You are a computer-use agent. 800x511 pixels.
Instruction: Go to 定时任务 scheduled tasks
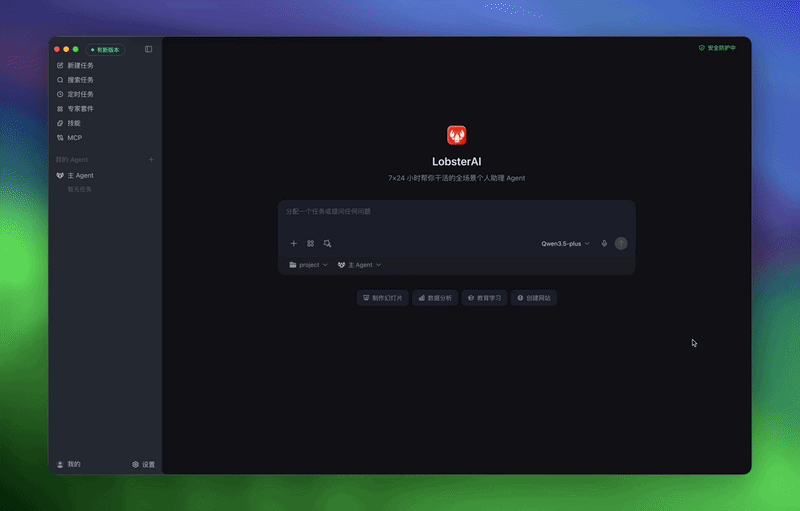(75, 94)
